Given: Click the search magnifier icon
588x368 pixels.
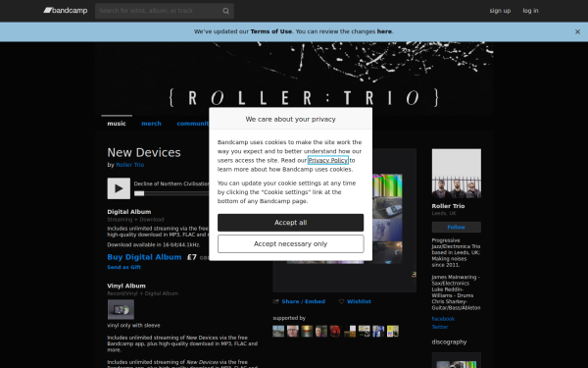Looking at the screenshot, I should 225,11.
